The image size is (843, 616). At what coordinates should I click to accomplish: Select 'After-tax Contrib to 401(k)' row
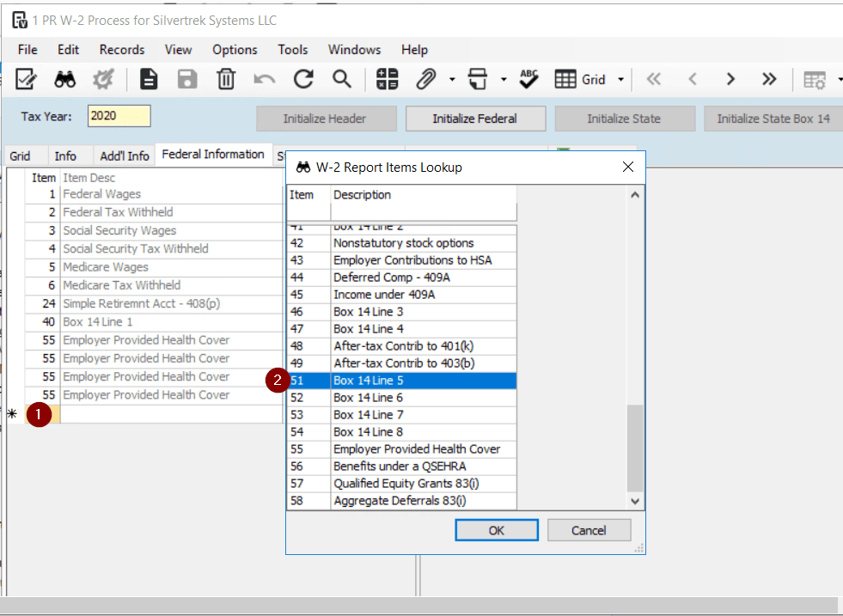pyautogui.click(x=401, y=346)
